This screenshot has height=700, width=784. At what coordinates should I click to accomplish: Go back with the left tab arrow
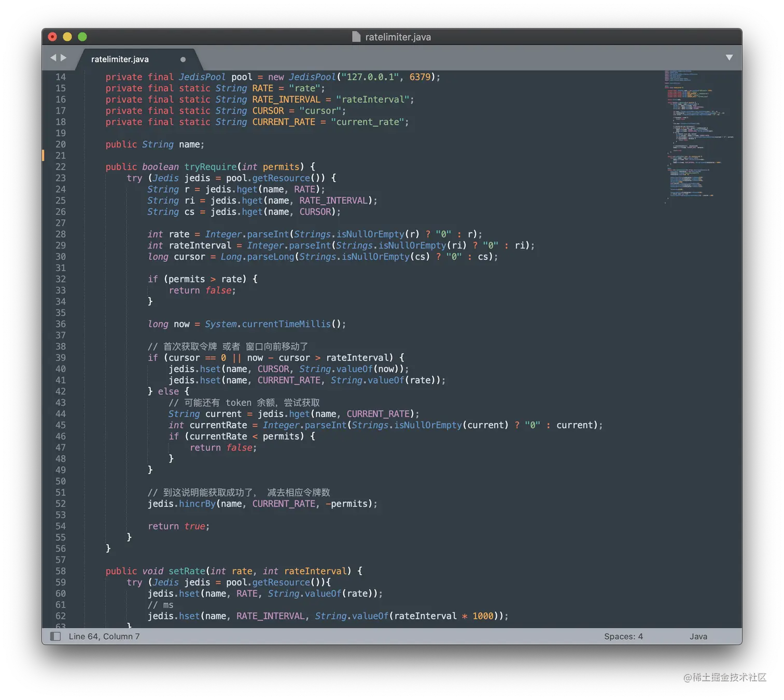[53, 58]
